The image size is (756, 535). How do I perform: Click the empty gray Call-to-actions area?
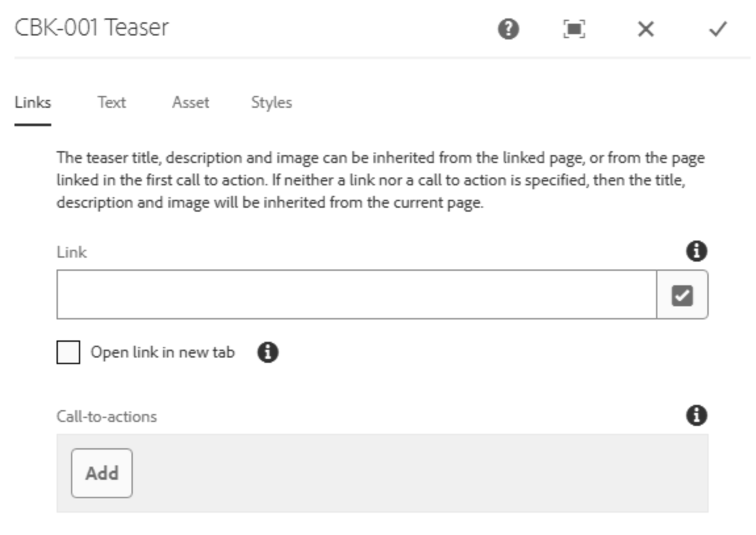[421, 473]
